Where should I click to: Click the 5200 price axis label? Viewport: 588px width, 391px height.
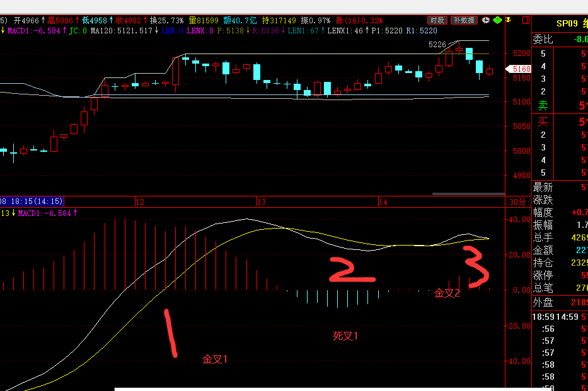[x=522, y=53]
